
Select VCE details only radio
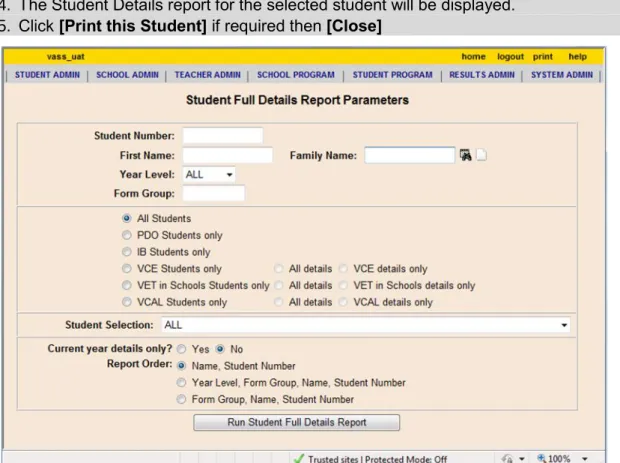[x=343, y=269]
